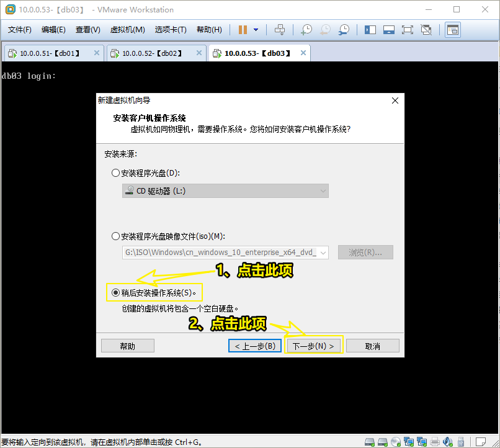The height and width of the screenshot is (448, 500).
Task: Select 安装程序光盘 installation source option
Action: coord(115,172)
